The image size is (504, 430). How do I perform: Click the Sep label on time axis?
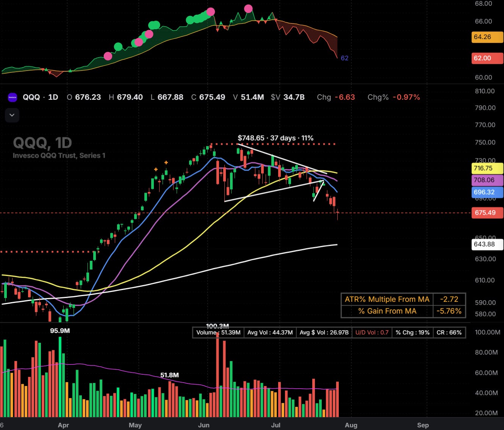point(423,425)
